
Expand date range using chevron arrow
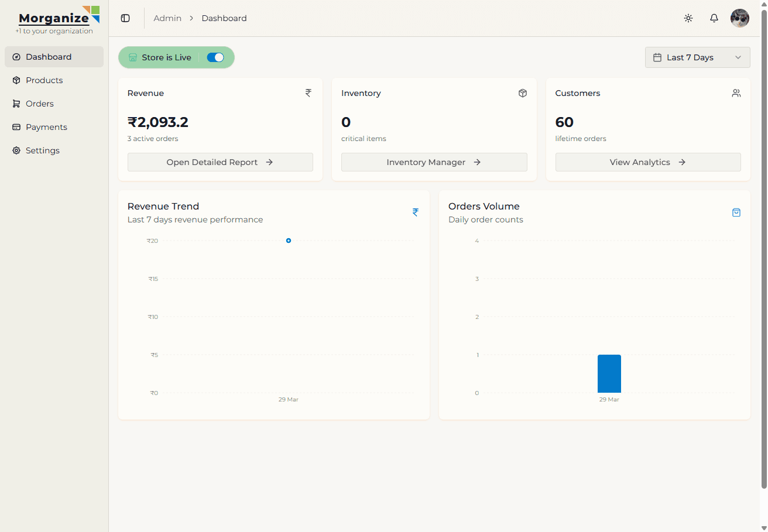point(738,57)
